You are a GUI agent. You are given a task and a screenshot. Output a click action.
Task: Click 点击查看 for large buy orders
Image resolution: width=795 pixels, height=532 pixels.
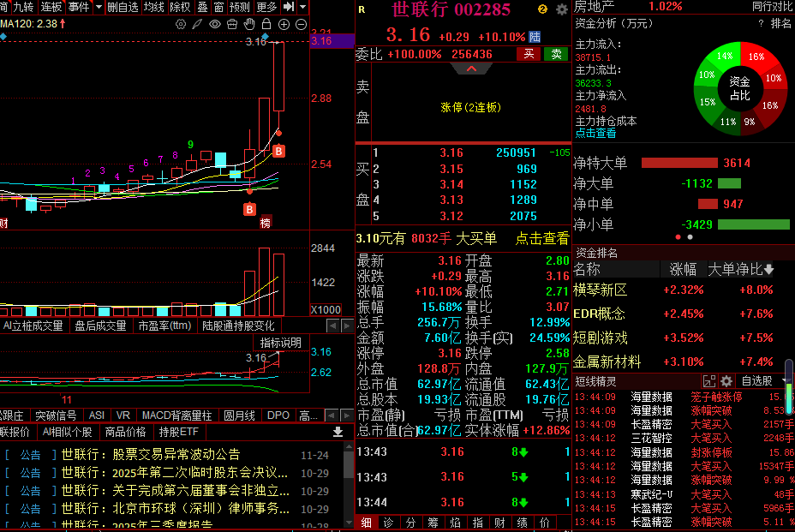(542, 239)
